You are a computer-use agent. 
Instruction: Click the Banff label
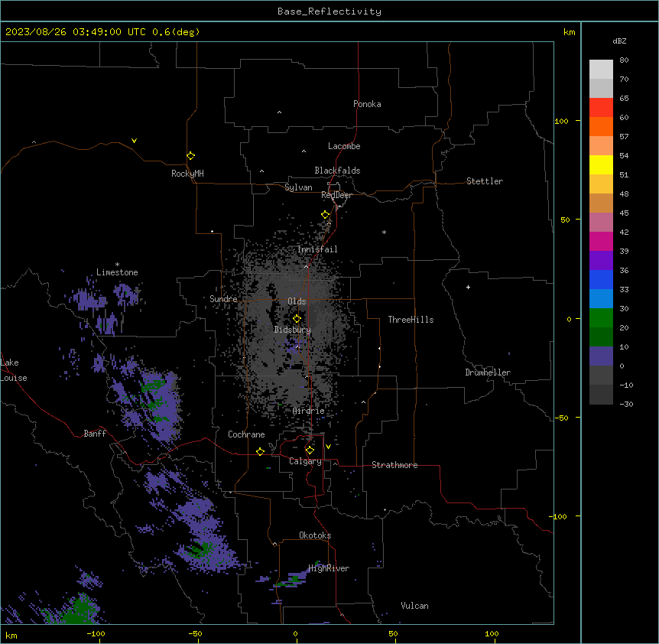pos(95,434)
